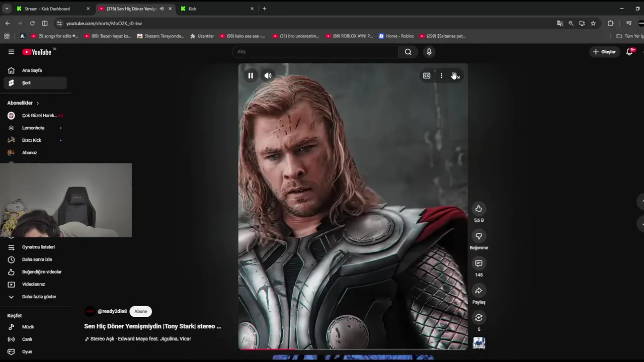Open a new browser tab with the plus
The height and width of the screenshot is (362, 644).
pos(264,9)
